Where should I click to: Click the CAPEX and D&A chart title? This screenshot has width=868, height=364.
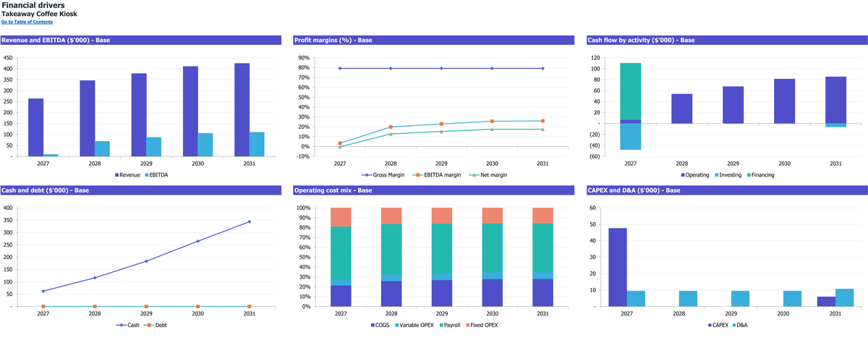[x=634, y=190]
